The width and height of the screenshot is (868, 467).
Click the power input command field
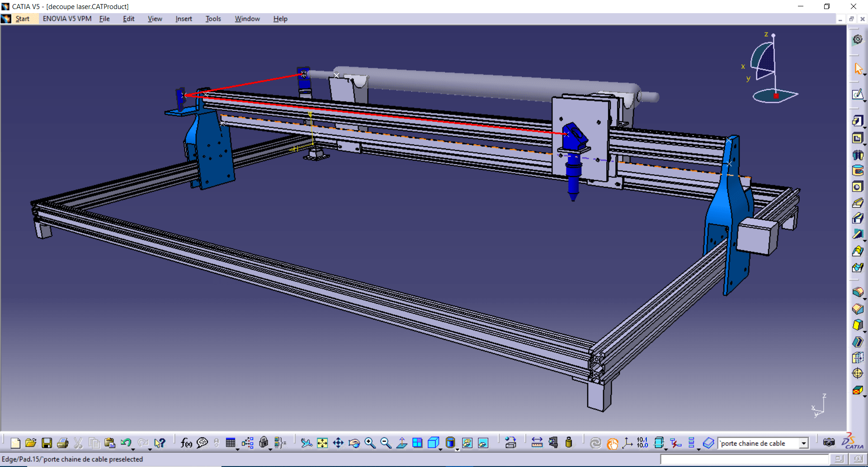744,459
